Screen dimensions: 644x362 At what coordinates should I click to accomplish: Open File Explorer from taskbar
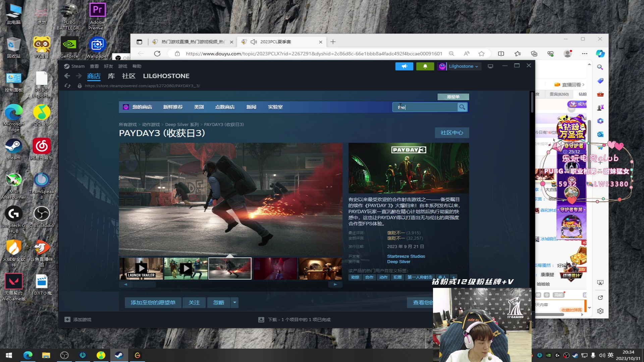46,355
